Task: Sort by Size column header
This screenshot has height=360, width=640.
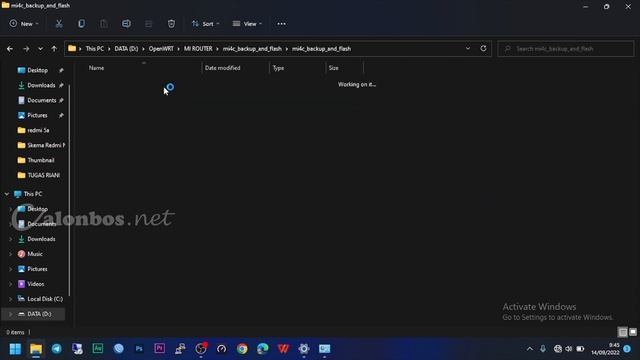Action: pyautogui.click(x=333, y=68)
